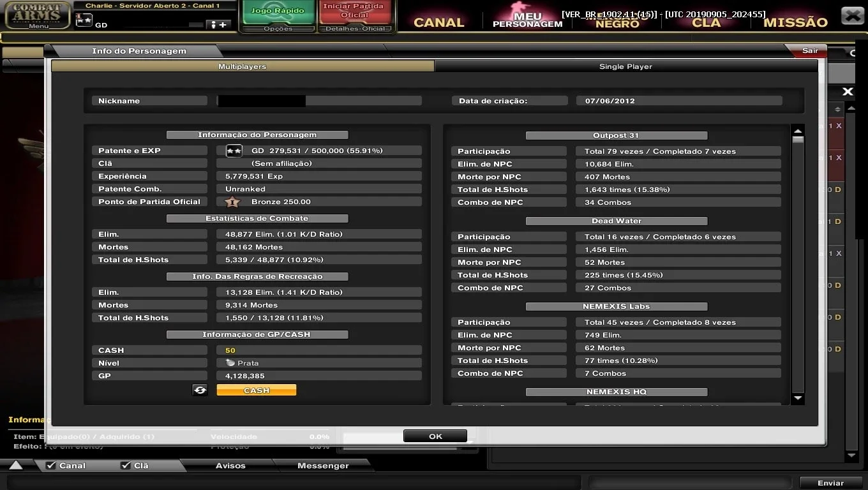
Task: Click the Nickname value field
Action: pos(319,101)
